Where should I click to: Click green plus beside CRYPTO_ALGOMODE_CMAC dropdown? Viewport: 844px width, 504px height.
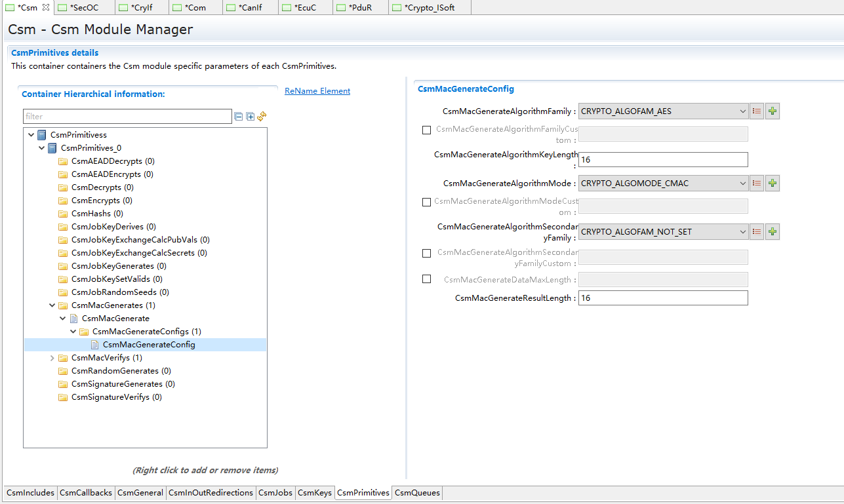[773, 184]
